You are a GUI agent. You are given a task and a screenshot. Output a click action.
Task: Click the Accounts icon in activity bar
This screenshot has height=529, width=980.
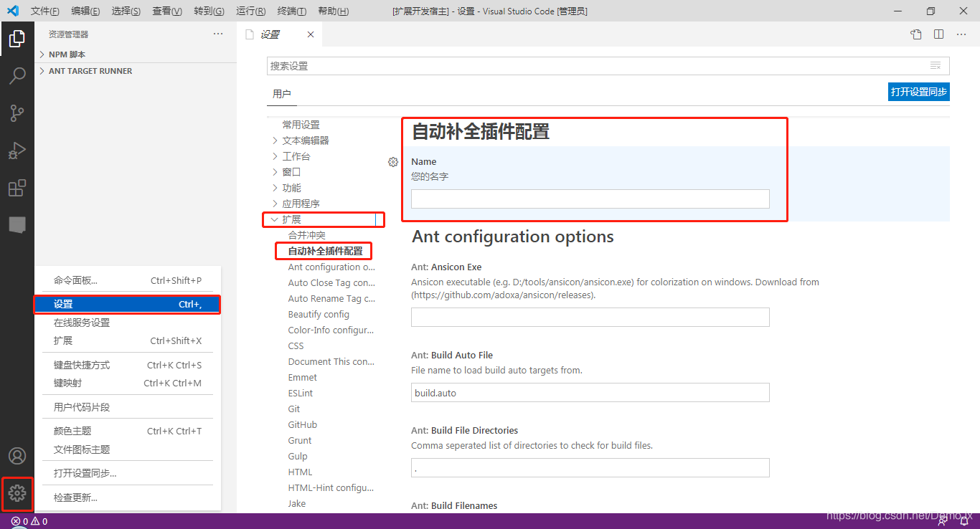coord(17,456)
